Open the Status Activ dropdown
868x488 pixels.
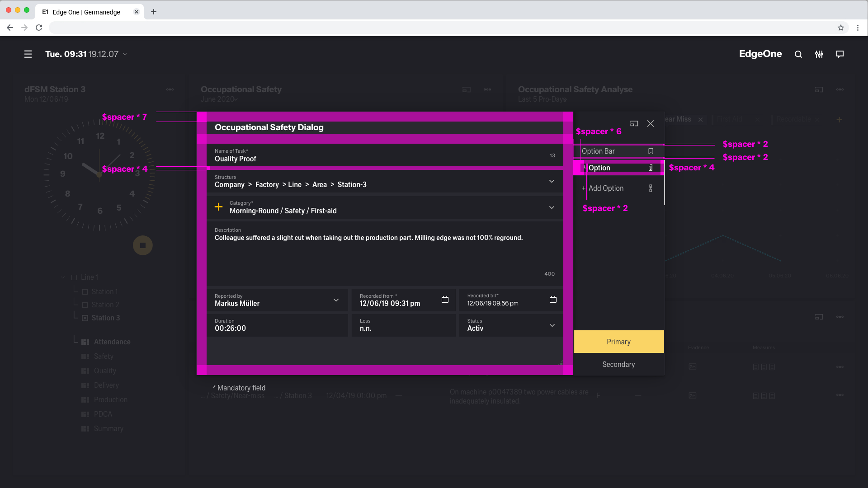pyautogui.click(x=552, y=325)
